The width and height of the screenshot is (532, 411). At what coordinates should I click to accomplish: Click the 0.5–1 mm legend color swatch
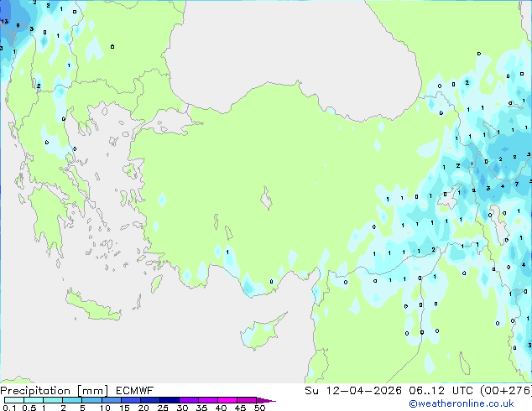34,400
